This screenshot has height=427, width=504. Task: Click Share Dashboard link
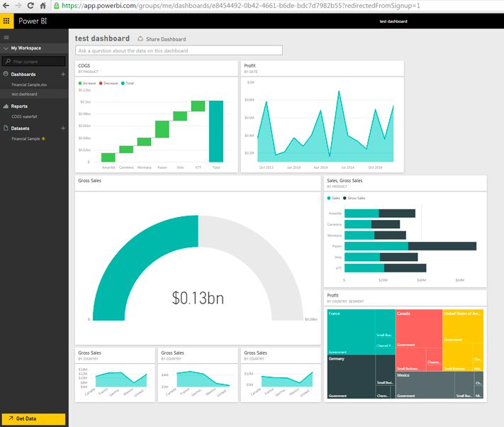(x=166, y=39)
